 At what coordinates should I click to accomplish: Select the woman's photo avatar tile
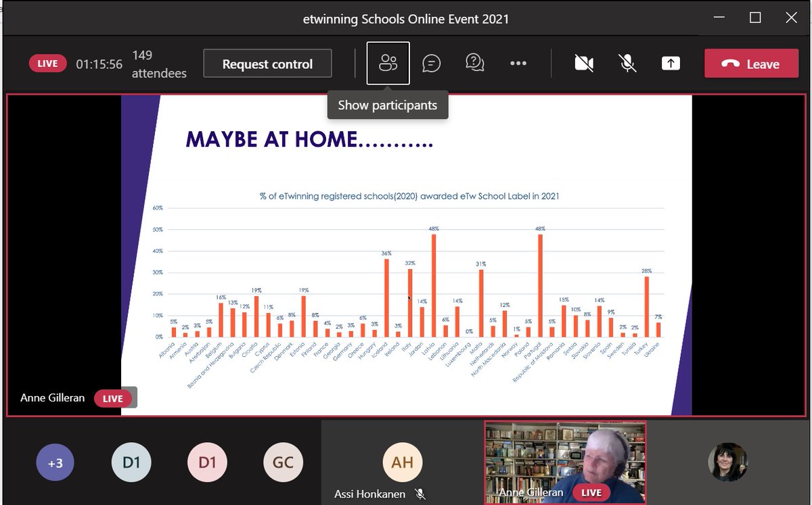tap(727, 462)
